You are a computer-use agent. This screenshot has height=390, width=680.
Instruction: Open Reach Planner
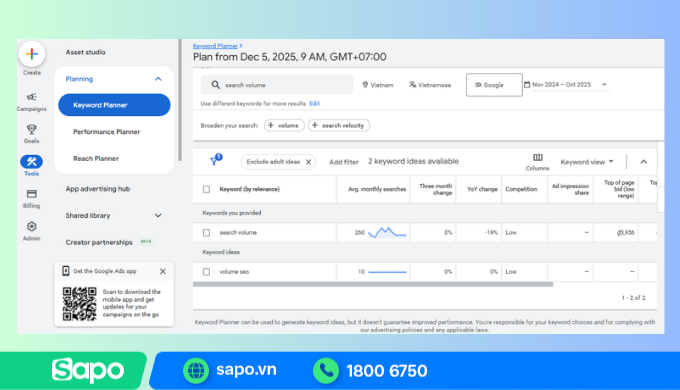(95, 159)
